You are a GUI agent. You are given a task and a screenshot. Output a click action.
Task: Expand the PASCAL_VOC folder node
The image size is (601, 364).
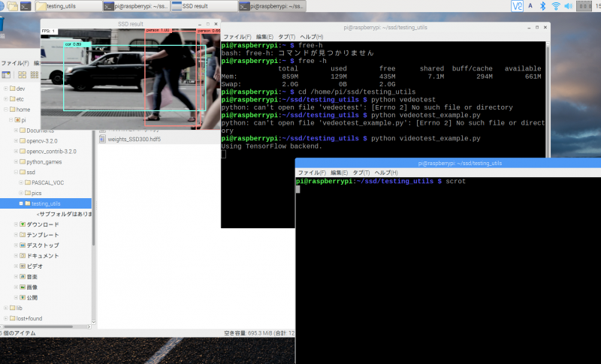click(x=21, y=182)
